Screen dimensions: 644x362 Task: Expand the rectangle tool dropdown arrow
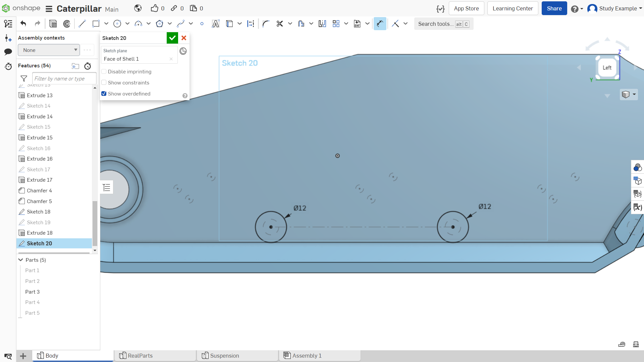[x=106, y=24]
